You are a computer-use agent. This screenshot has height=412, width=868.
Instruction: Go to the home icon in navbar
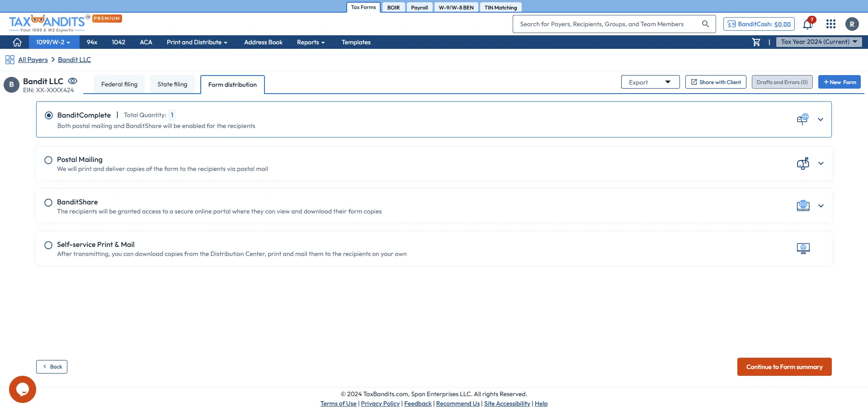tap(17, 42)
